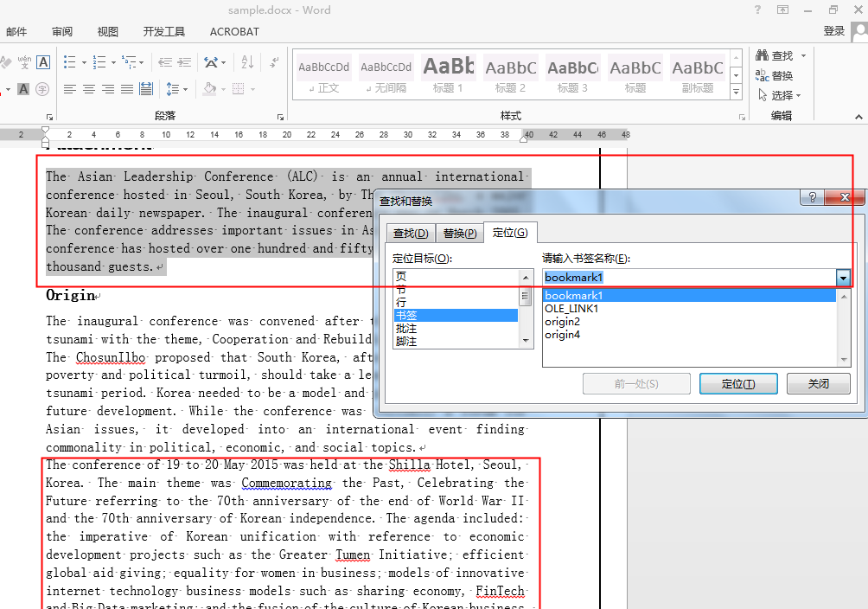Open numbering dropdown arrow
868x609 pixels.
(113, 62)
